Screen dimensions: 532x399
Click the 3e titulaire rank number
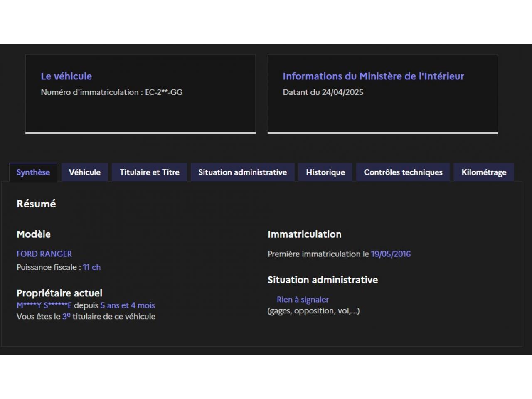click(x=66, y=316)
